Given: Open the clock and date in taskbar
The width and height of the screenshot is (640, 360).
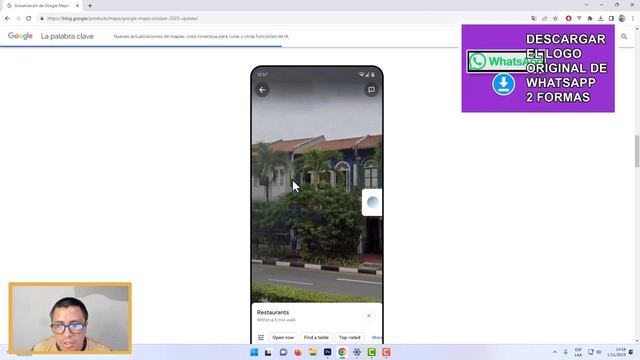Looking at the screenshot, I should [x=617, y=352].
